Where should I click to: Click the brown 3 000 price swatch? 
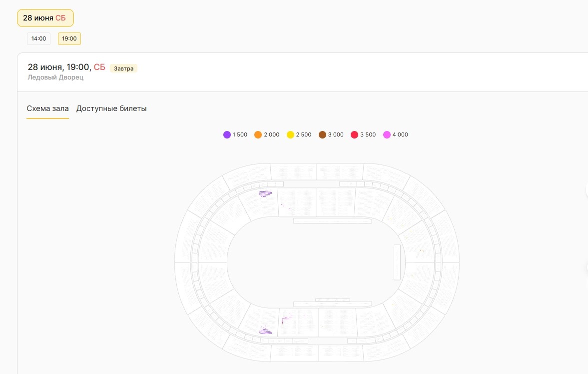[322, 134]
